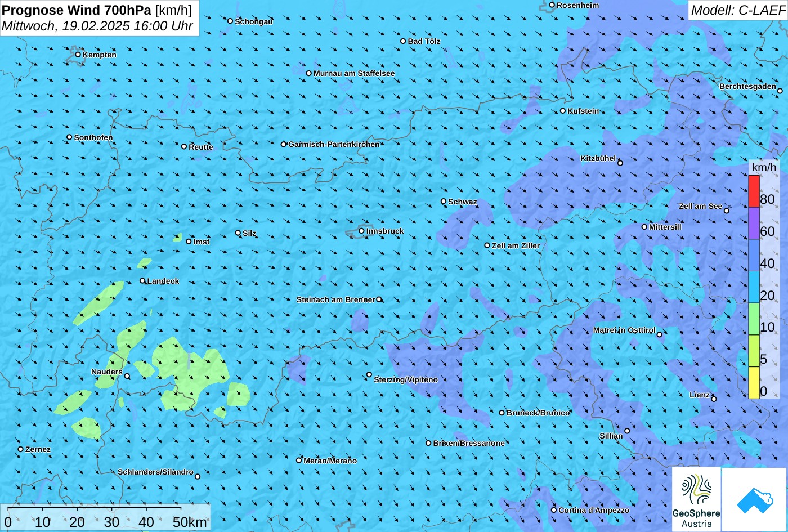Select the Bad Tölz location dot

[x=403, y=41]
